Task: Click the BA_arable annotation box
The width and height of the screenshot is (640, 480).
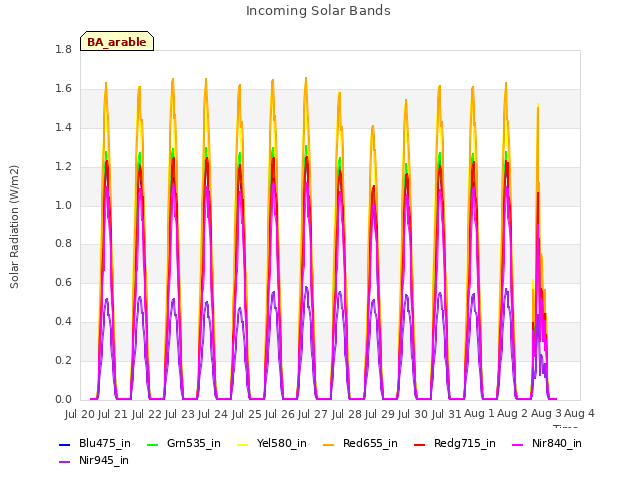Action: pos(117,41)
